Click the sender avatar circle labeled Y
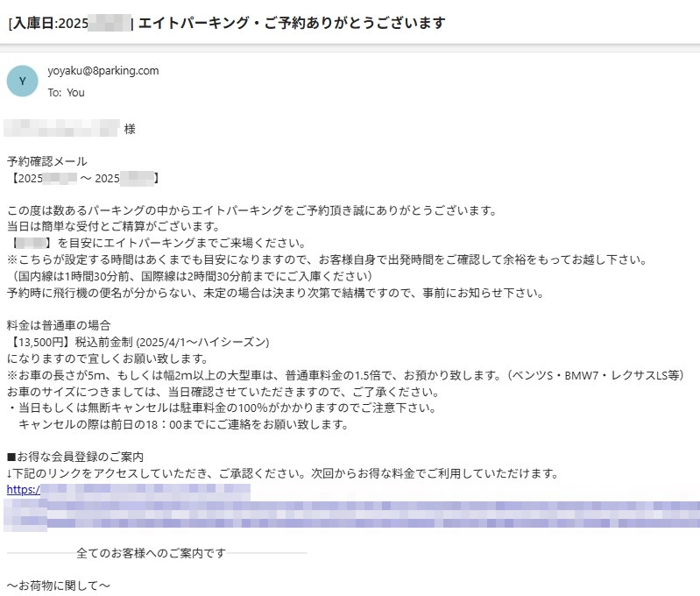The width and height of the screenshot is (700, 596). coord(22,82)
